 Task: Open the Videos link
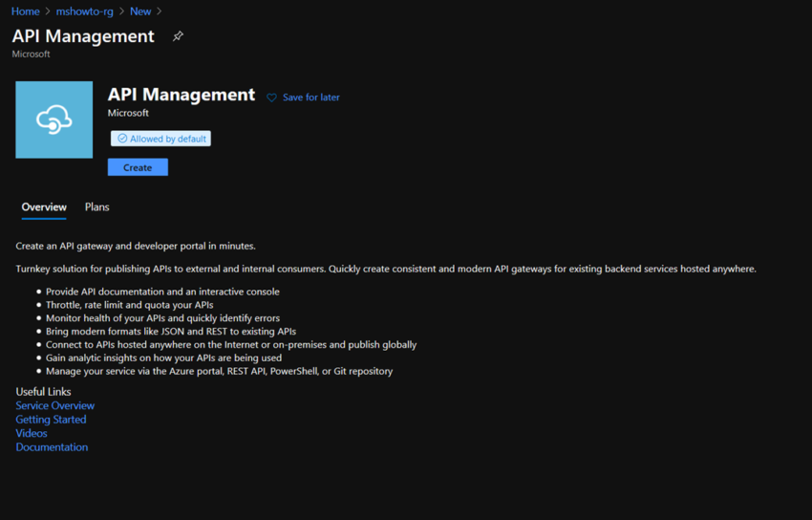pos(32,433)
